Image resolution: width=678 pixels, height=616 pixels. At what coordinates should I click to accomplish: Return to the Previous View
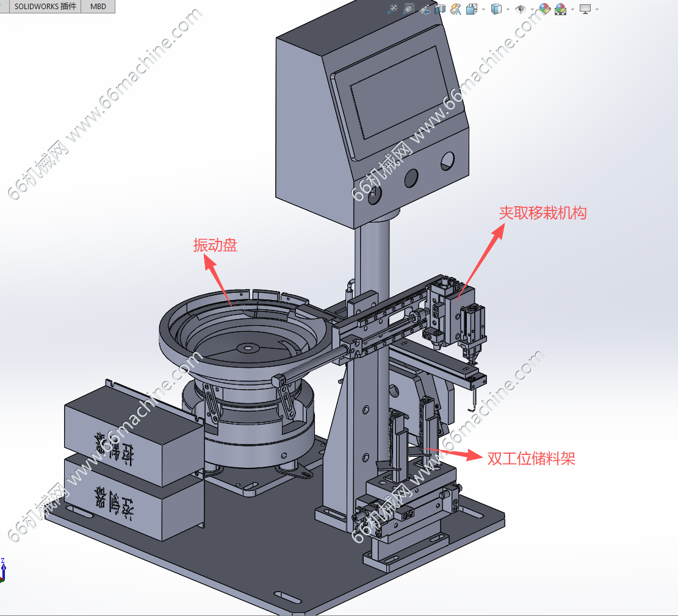(x=425, y=9)
